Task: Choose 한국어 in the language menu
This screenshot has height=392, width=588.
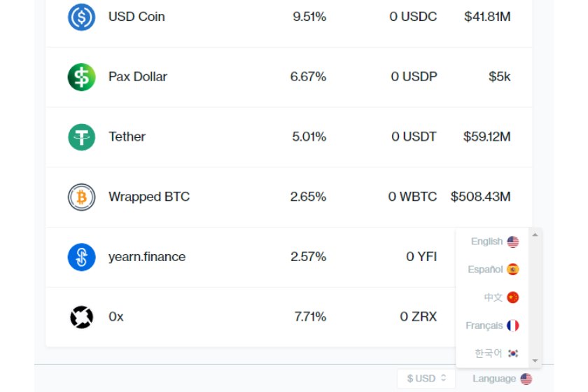Action: click(x=496, y=353)
